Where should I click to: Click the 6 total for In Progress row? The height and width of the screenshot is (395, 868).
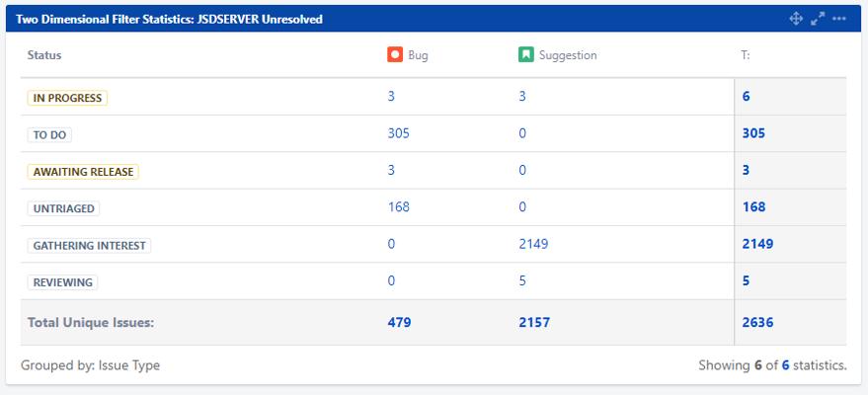[747, 96]
